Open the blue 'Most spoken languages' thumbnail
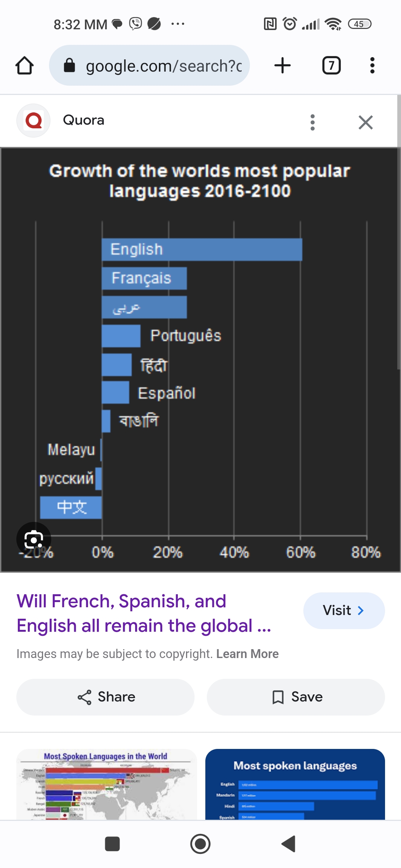 click(x=295, y=784)
